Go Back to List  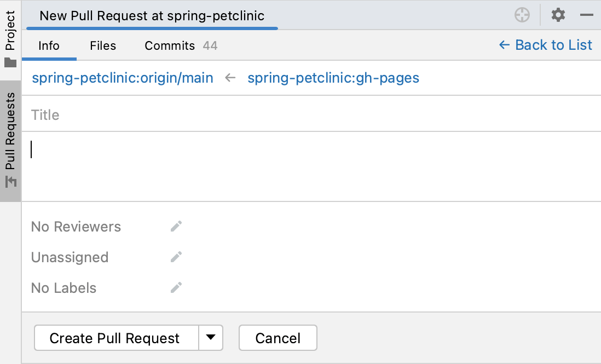(x=545, y=45)
